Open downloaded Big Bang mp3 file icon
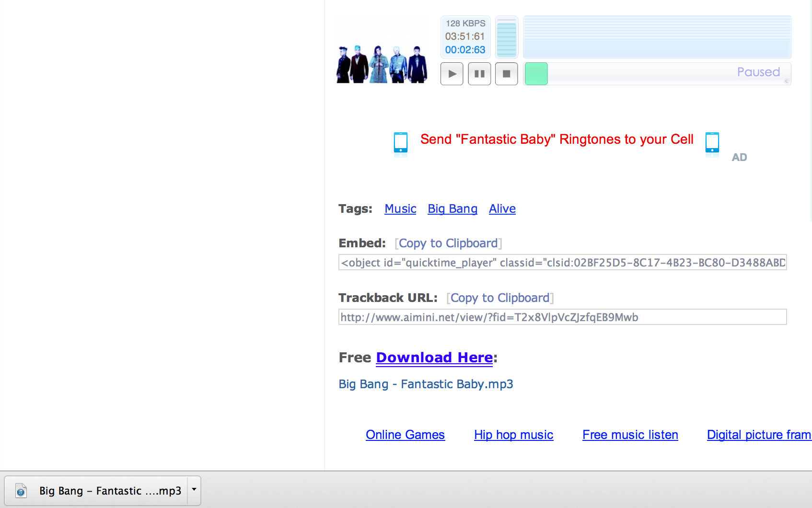Viewport: 812px width, 508px height. click(21, 491)
